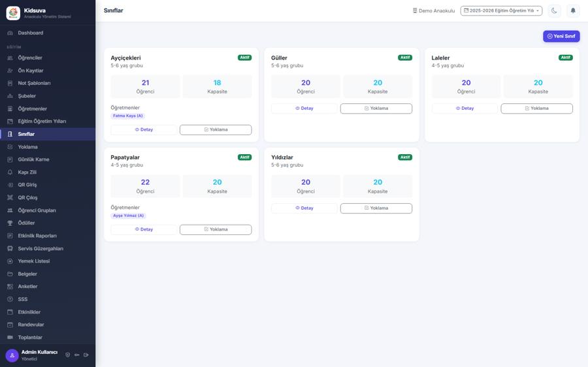Click the Yemek Listesi icon
Screen dimensions: 588x367
[10, 261]
